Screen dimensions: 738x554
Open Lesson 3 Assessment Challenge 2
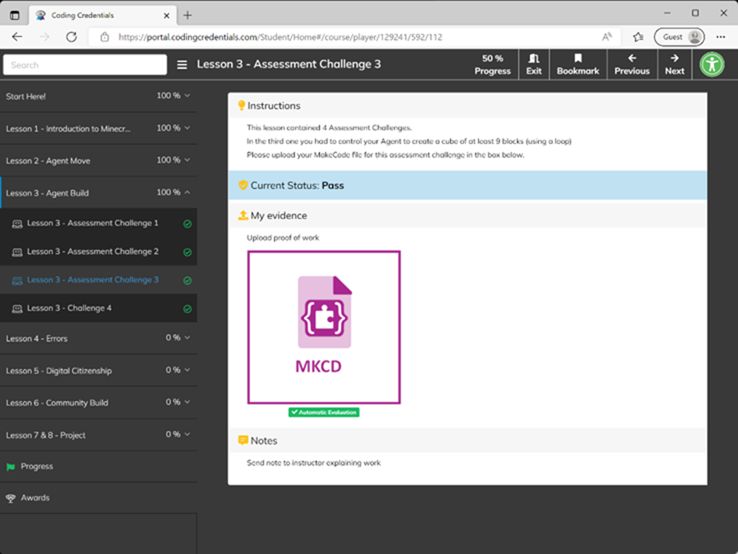(98, 251)
